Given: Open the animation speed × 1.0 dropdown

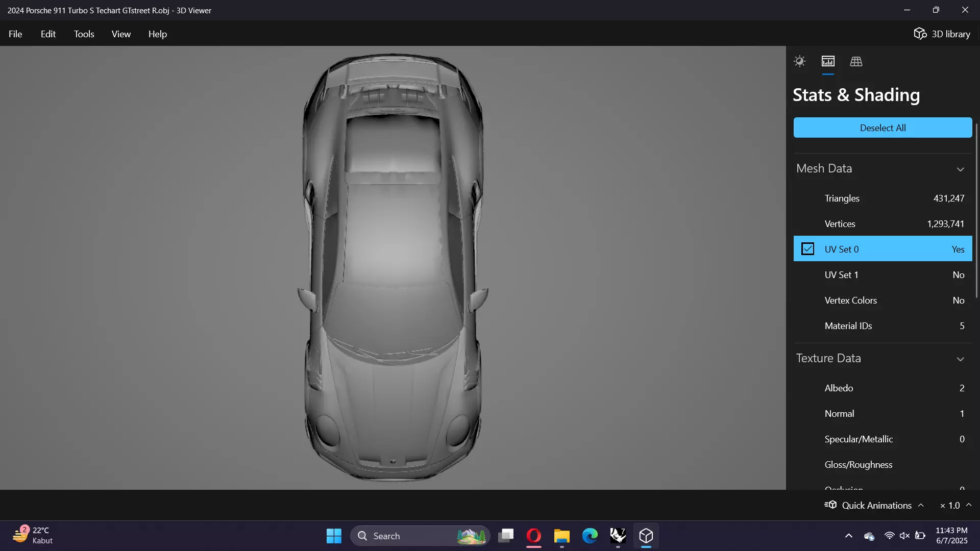Looking at the screenshot, I should pyautogui.click(x=955, y=505).
